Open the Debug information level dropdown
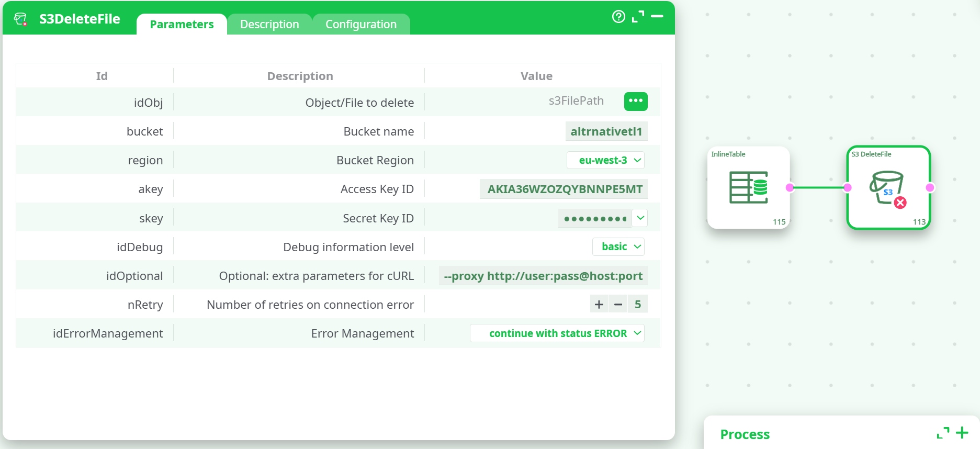This screenshot has height=449, width=980. 618,246
